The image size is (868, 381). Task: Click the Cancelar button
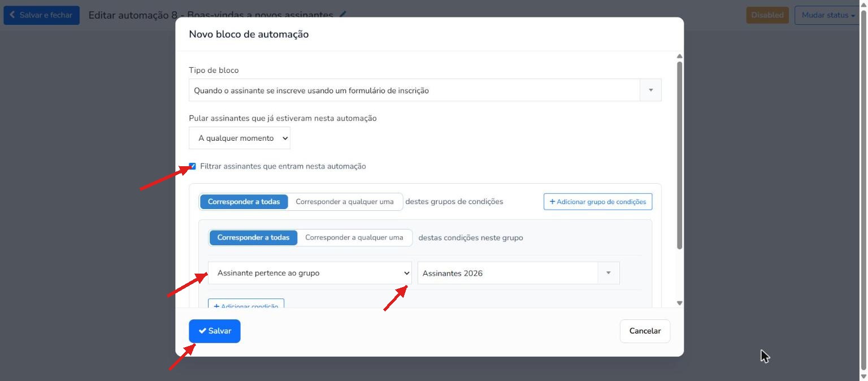pyautogui.click(x=645, y=331)
